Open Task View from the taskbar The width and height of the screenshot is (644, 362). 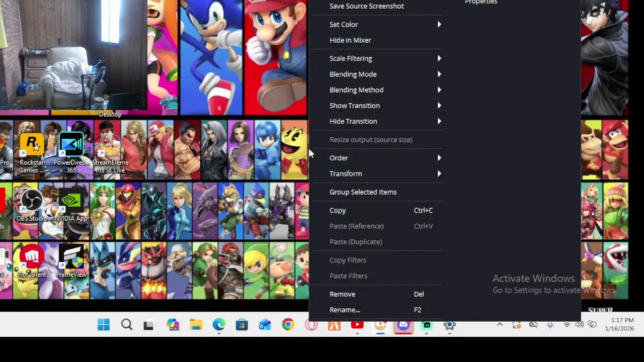point(148,325)
